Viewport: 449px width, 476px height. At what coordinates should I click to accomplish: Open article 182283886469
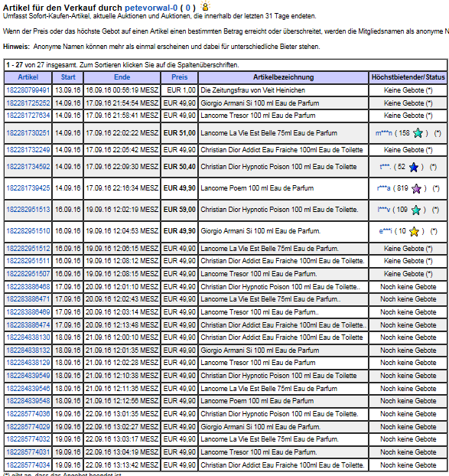28,312
